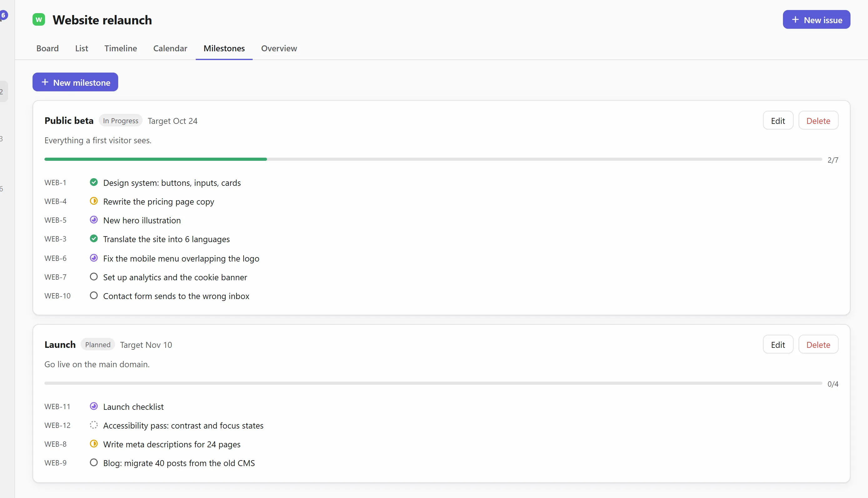Open issue Design system: buttons, inputs, cards
This screenshot has height=498, width=868.
click(x=172, y=183)
